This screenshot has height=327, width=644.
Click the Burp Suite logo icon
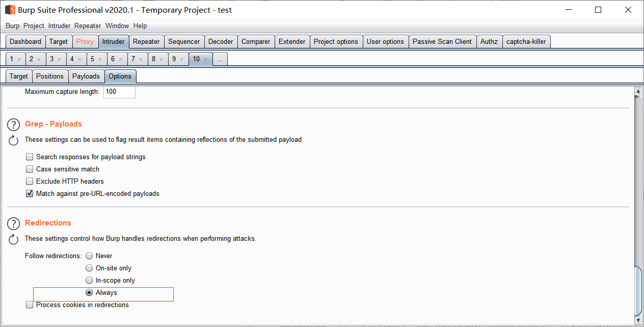click(x=10, y=9)
